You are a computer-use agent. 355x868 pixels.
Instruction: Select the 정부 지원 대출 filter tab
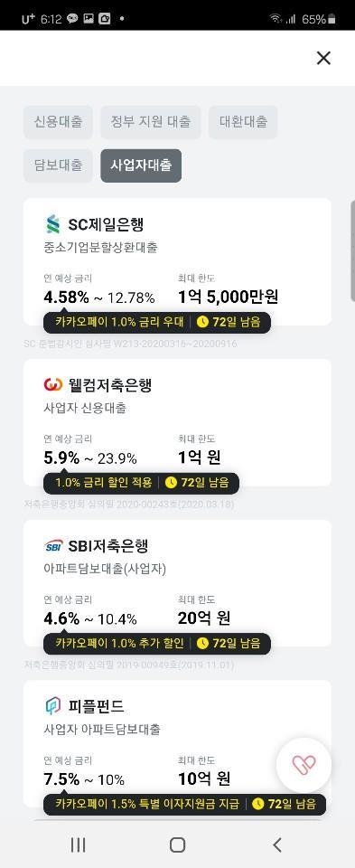[151, 122]
